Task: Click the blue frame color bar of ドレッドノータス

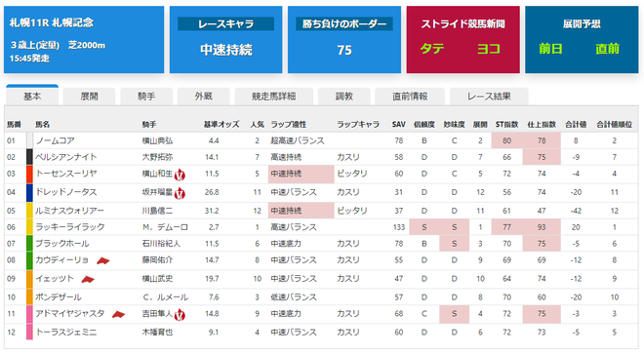Action: (29, 193)
